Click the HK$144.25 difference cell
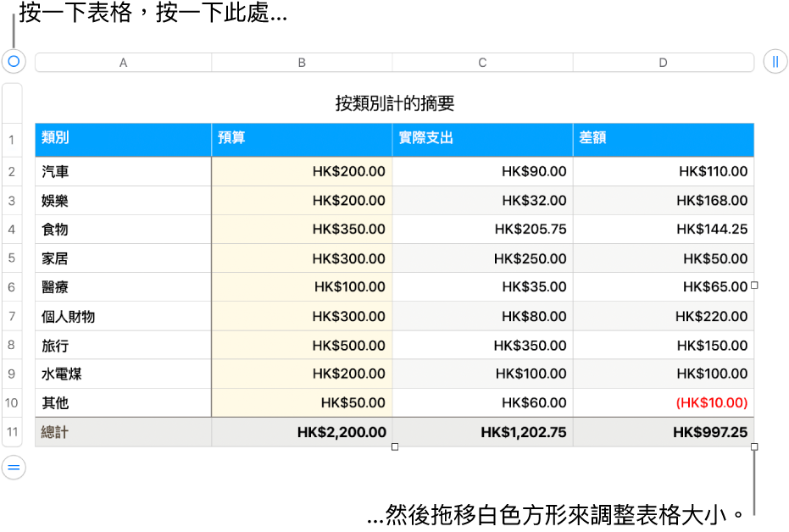Screen dimensions: 789x532 (x=664, y=230)
